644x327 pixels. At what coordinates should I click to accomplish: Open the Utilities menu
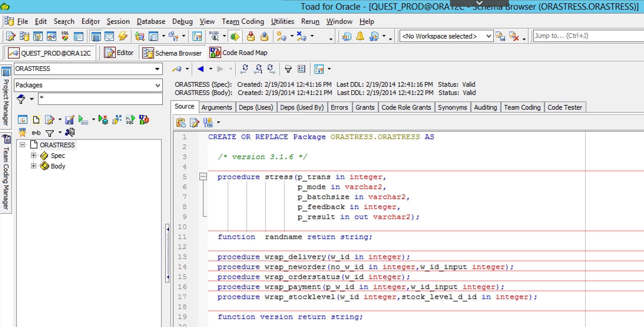[x=283, y=21]
